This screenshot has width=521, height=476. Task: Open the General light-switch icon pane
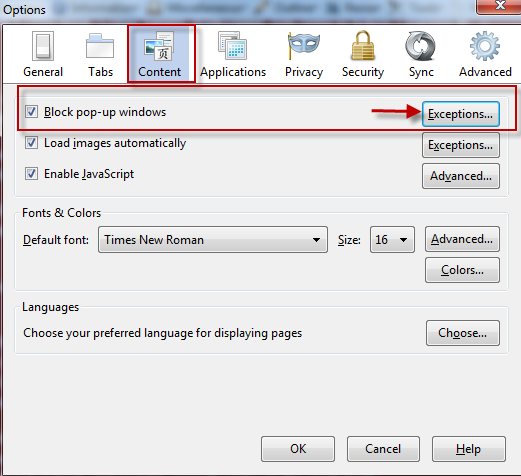43,46
